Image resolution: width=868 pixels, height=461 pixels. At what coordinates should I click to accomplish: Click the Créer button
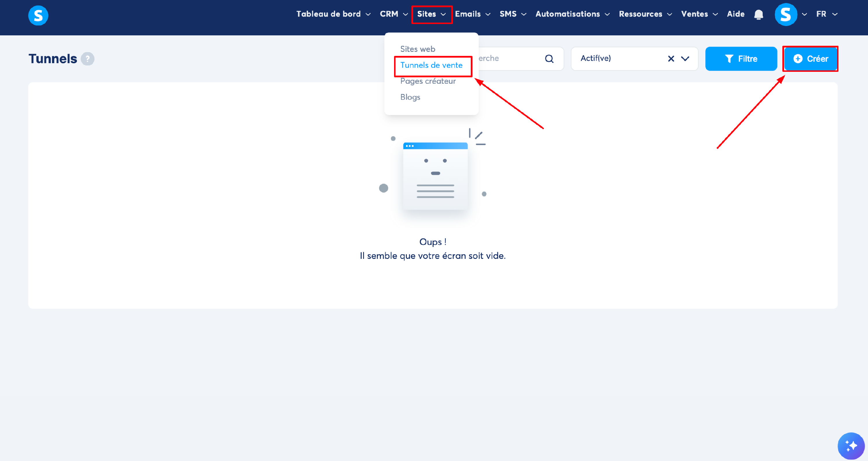(x=810, y=59)
